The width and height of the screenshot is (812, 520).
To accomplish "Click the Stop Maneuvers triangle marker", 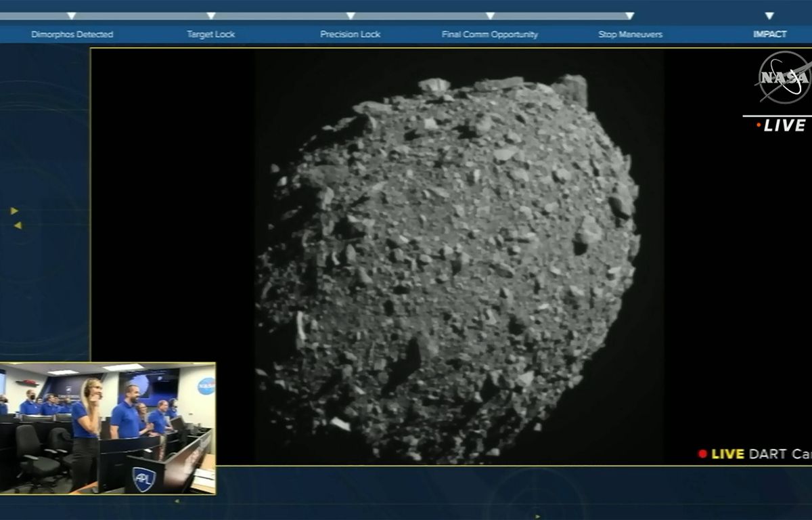I will [629, 16].
